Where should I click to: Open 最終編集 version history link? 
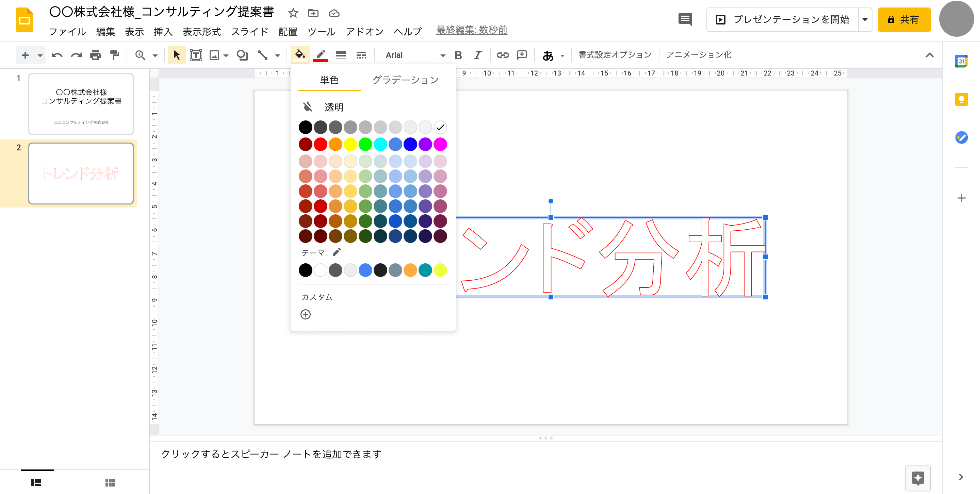(472, 30)
